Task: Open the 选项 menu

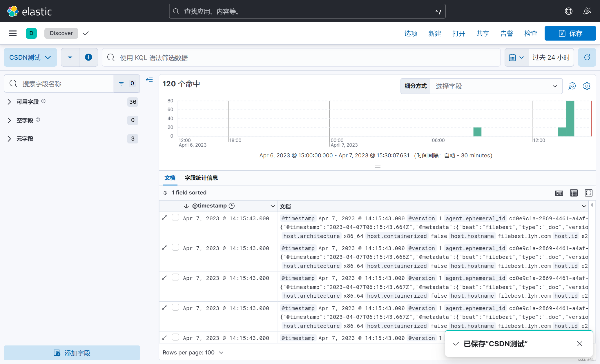Action: coord(411,33)
